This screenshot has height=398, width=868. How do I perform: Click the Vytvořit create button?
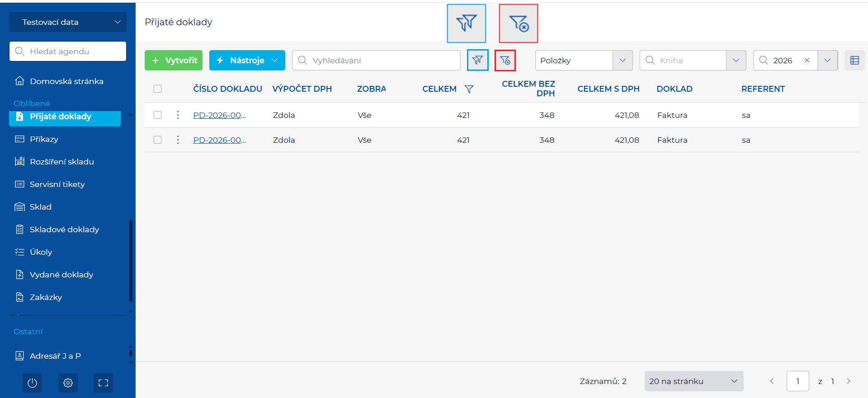pos(174,60)
